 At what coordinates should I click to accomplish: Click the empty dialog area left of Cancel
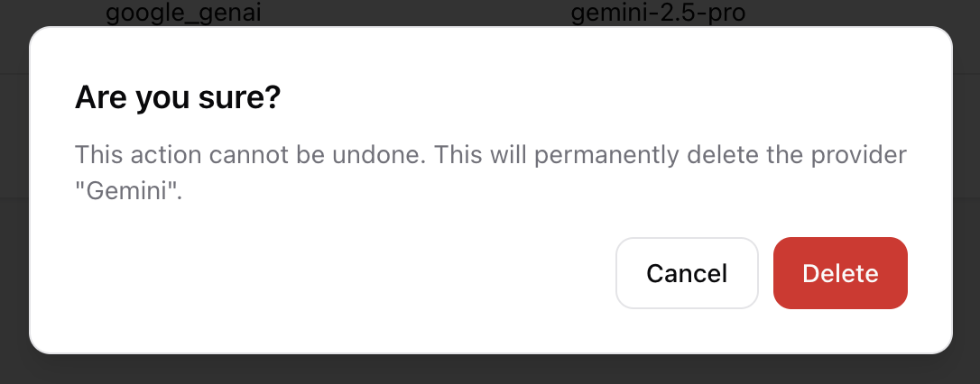coord(343,273)
